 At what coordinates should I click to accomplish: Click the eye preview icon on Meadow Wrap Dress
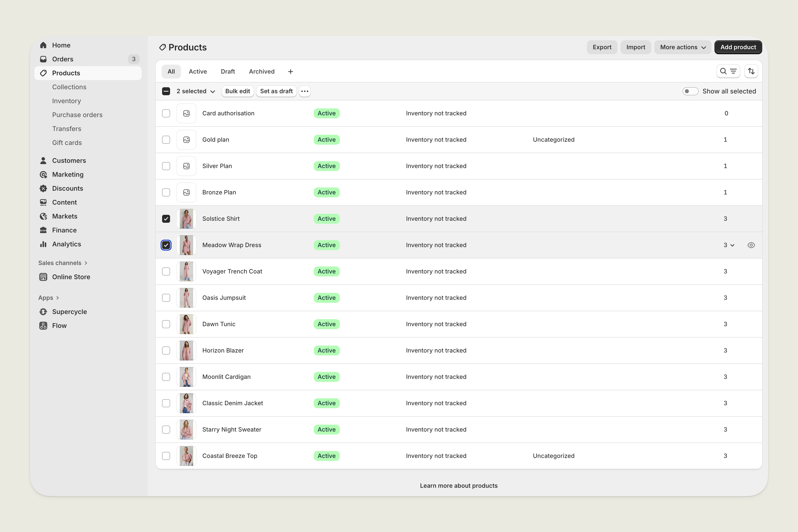751,245
